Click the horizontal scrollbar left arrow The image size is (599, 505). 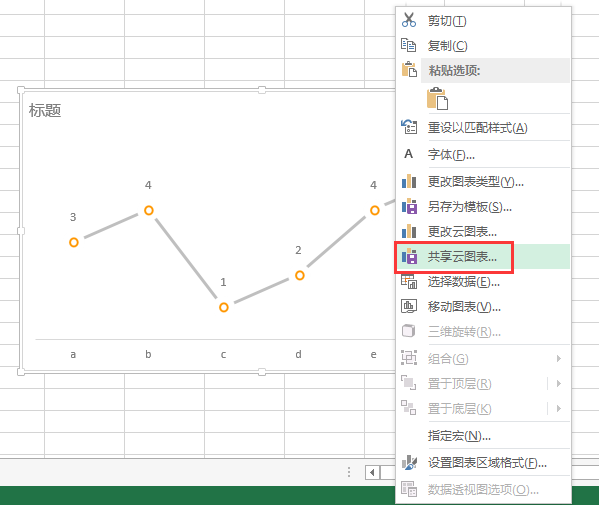[x=372, y=473]
